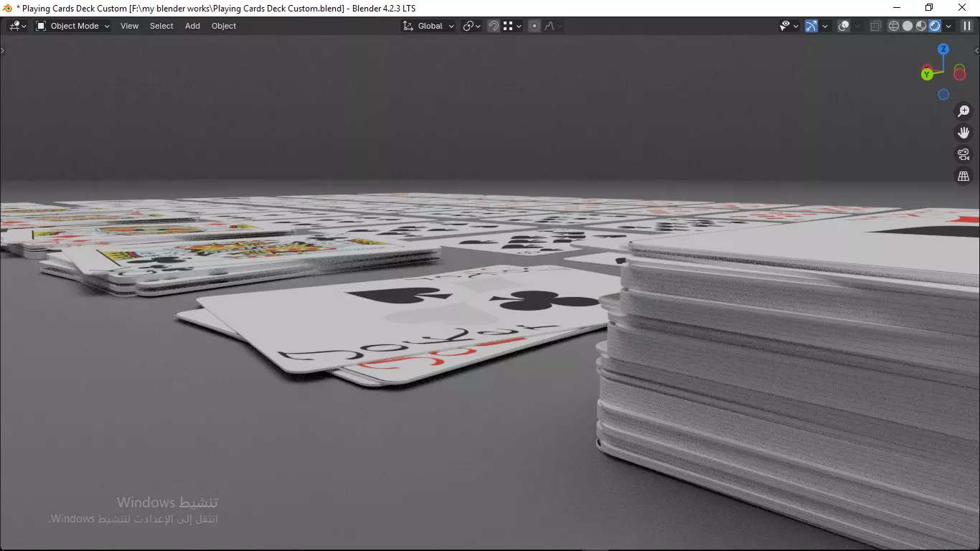Screen dimensions: 980x551
Task: Open the Object Mode dropdown
Action: tap(72, 26)
